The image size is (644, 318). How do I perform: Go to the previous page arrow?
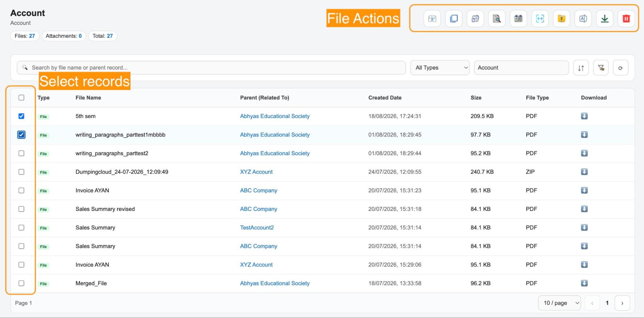[x=592, y=303]
